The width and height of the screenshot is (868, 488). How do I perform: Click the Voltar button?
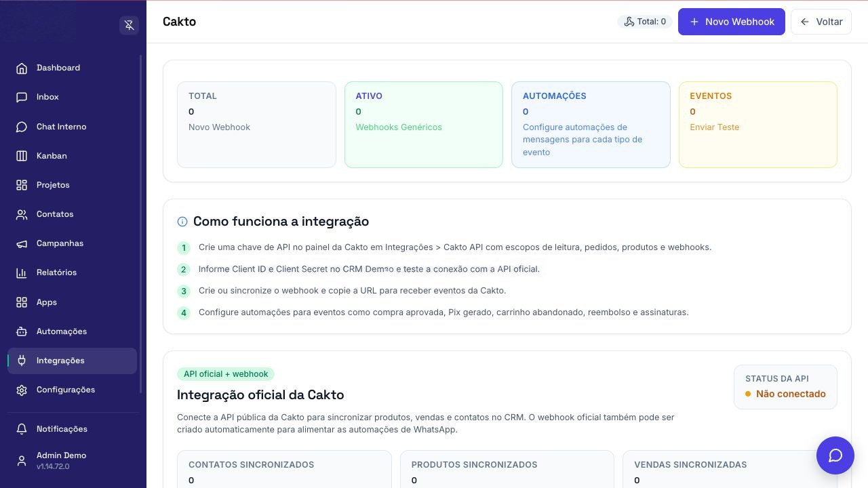[x=821, y=22]
